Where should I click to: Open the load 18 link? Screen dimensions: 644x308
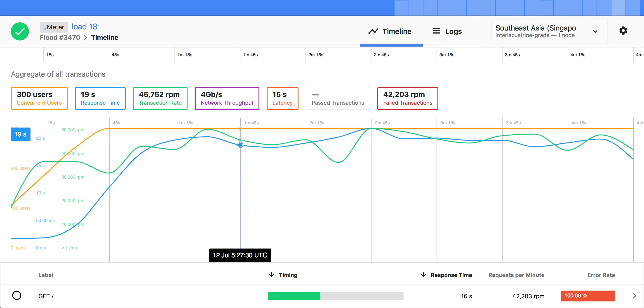tap(84, 27)
